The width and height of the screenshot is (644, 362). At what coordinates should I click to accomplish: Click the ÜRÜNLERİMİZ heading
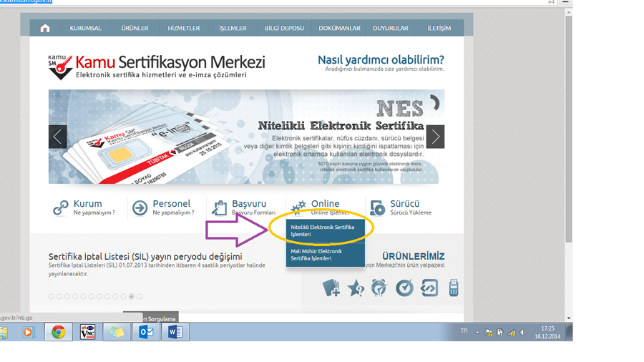[x=413, y=256]
